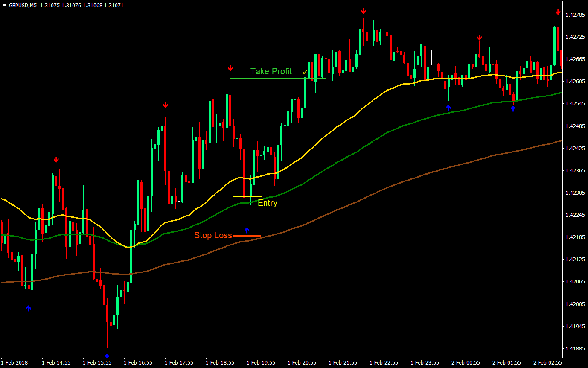Viewport: 588px width, 368px height.
Task: Click the 1 Feb 2018 date label
Action: [15, 363]
